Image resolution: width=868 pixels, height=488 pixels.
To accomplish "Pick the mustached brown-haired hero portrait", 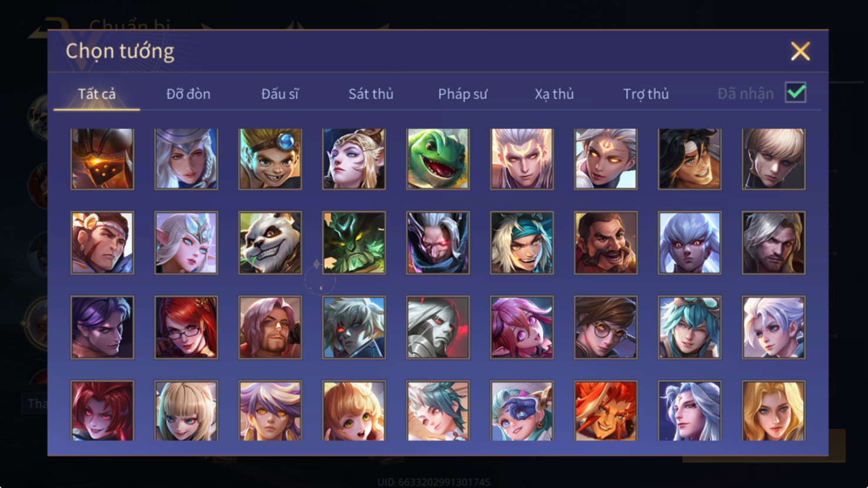I will pyautogui.click(x=606, y=243).
